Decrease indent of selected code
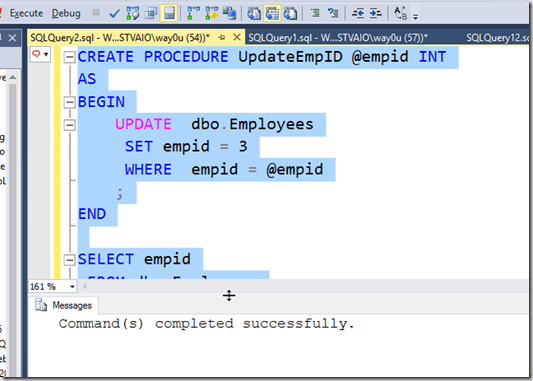Screen dimensions: 533x381 click(358, 13)
